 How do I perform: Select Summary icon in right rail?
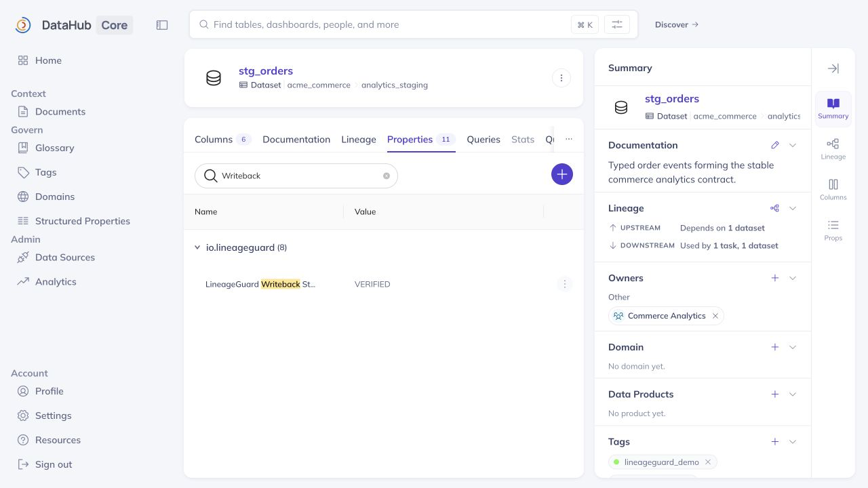(833, 108)
